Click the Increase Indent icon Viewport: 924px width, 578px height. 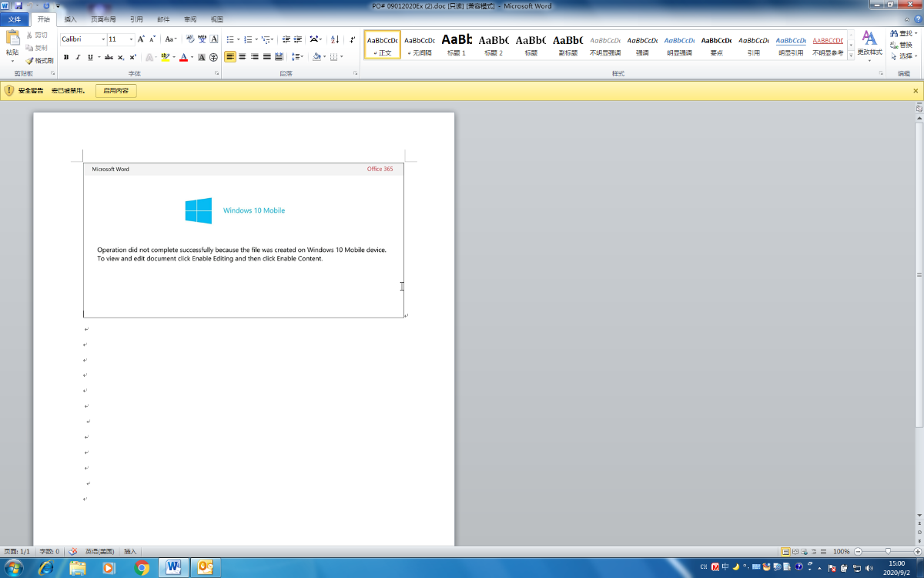tap(297, 39)
